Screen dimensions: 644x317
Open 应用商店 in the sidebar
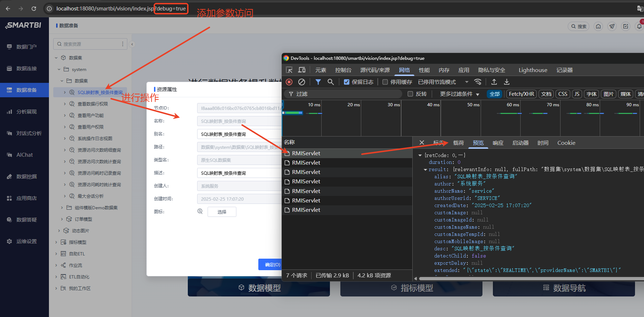(x=24, y=198)
